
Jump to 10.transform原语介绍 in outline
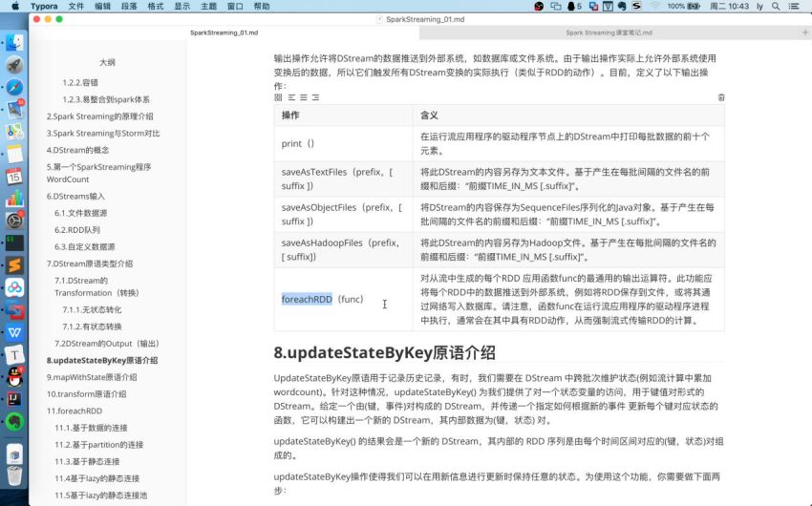(87, 394)
